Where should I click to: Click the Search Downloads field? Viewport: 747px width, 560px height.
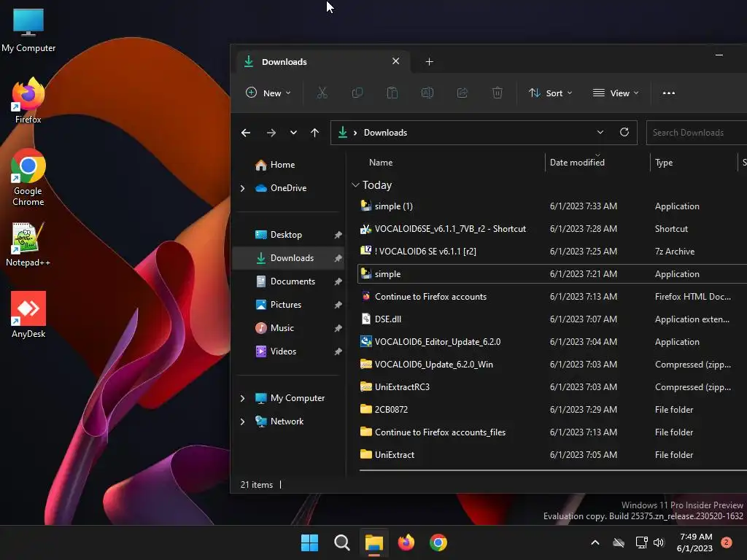point(697,133)
